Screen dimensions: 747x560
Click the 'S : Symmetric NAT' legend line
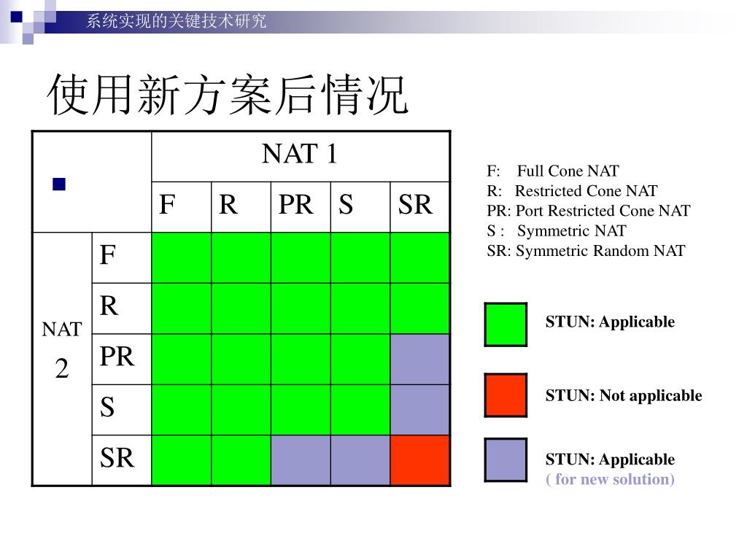pos(557,231)
